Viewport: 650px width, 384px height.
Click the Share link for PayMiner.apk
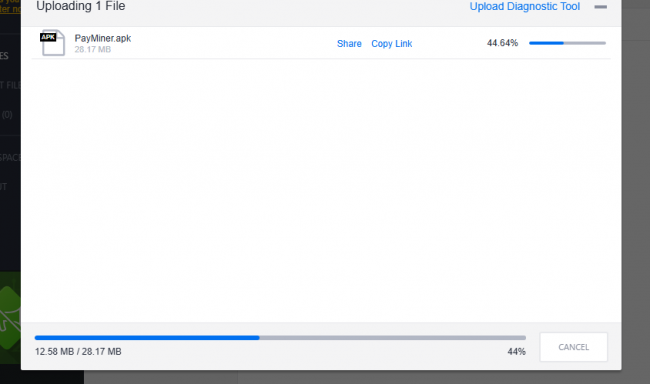pos(349,44)
